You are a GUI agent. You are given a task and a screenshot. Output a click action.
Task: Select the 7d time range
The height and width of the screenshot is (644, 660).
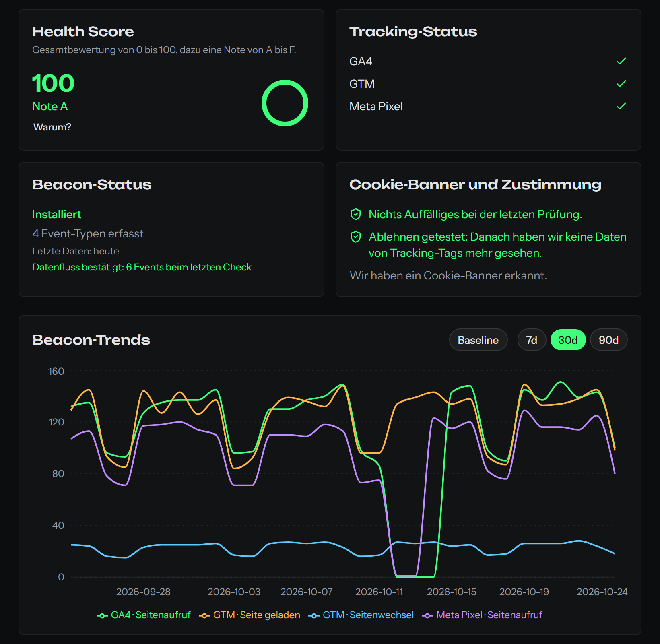pos(532,340)
